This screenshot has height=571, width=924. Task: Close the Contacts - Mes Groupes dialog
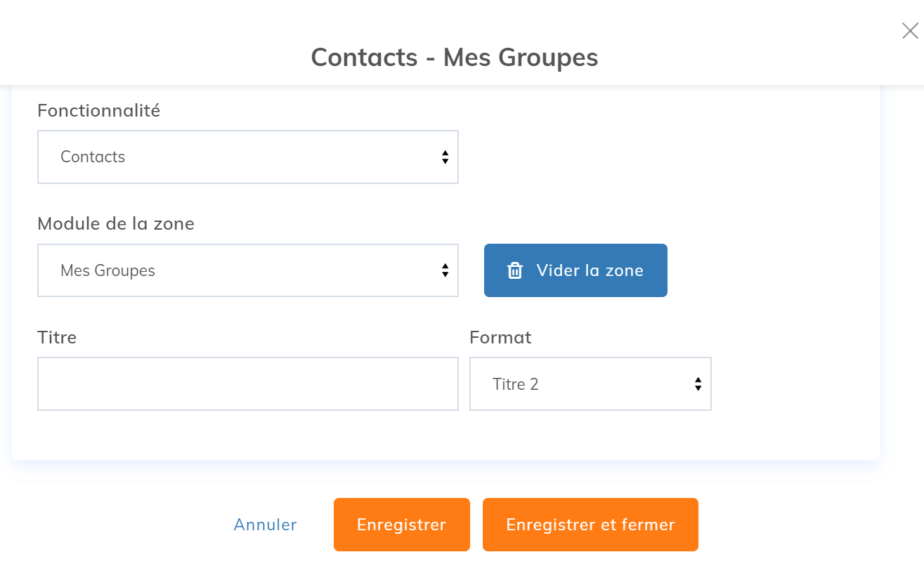pos(910,31)
